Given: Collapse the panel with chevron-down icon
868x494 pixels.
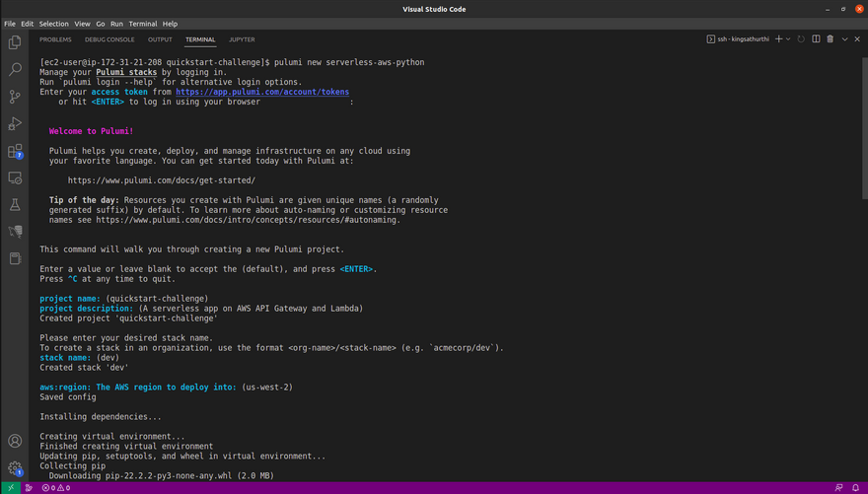Looking at the screenshot, I should point(844,39).
